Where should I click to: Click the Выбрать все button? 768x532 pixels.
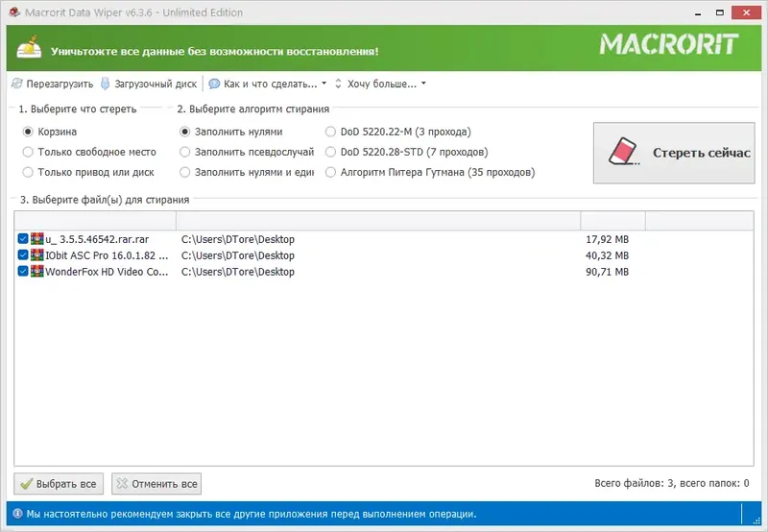59,483
